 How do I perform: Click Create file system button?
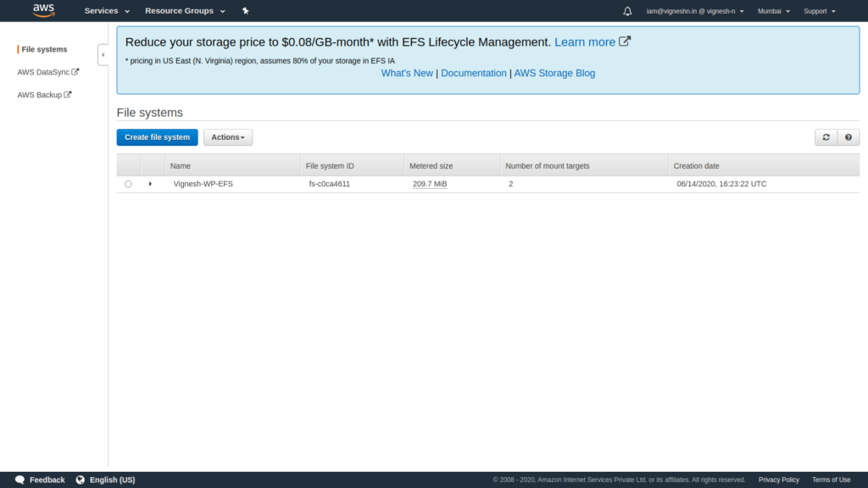tap(157, 137)
